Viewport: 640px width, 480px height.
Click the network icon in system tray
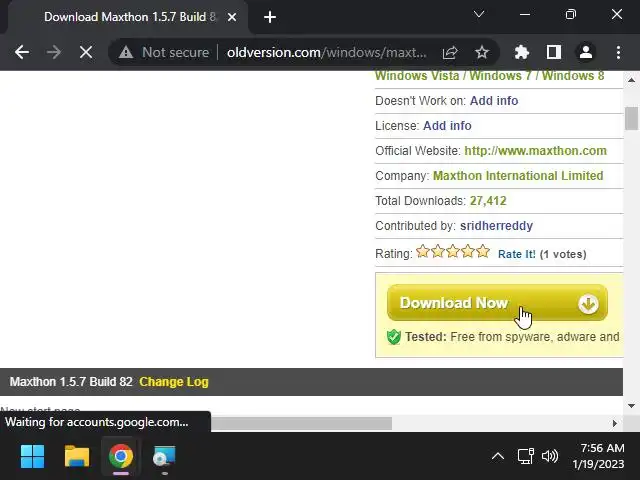(526, 456)
